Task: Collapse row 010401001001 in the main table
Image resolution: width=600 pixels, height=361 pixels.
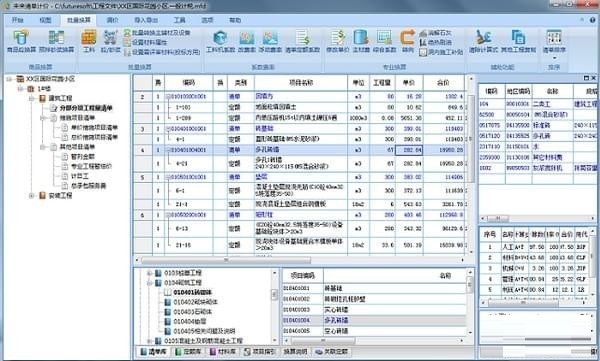Action: coord(168,129)
